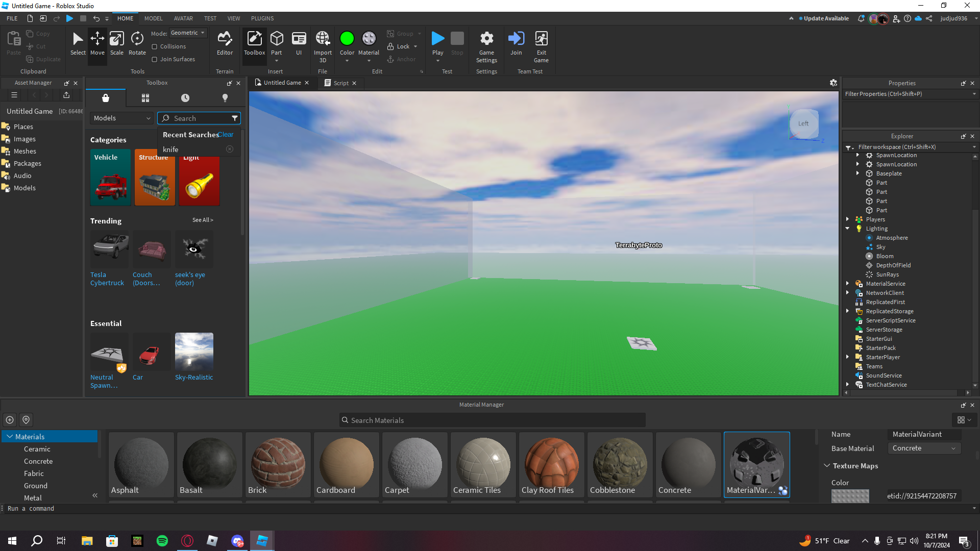Click the green Color swatch
Viewport: 980px width, 551px height.
tap(347, 39)
